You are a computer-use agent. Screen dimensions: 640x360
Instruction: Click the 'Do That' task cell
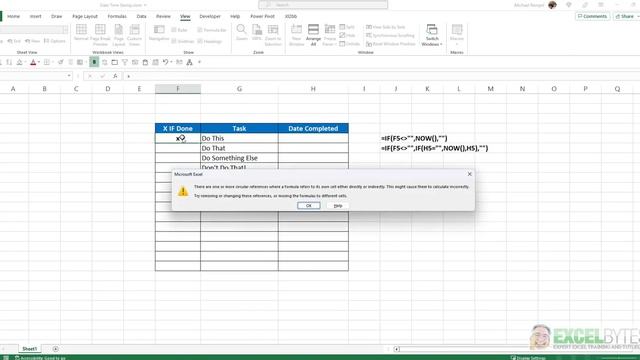tap(239, 148)
